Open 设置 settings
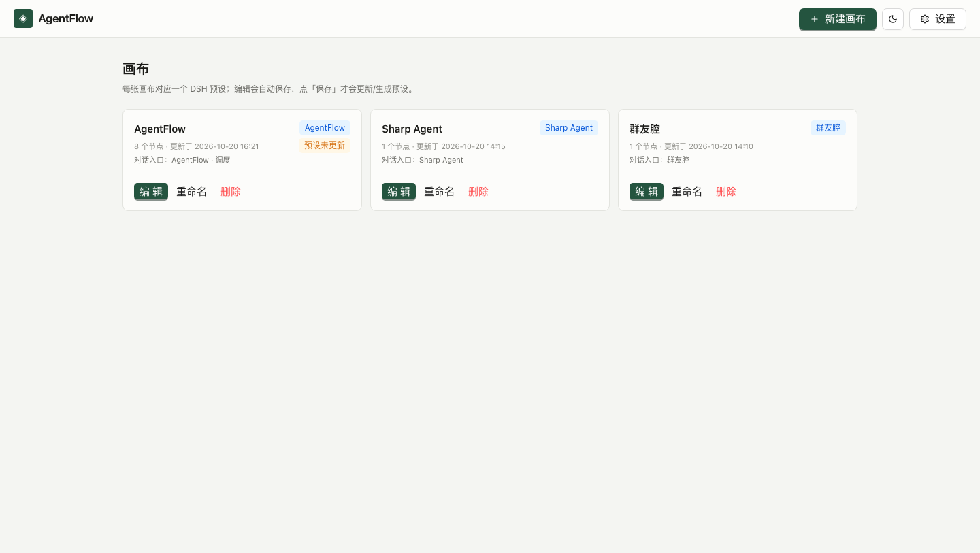 point(938,19)
